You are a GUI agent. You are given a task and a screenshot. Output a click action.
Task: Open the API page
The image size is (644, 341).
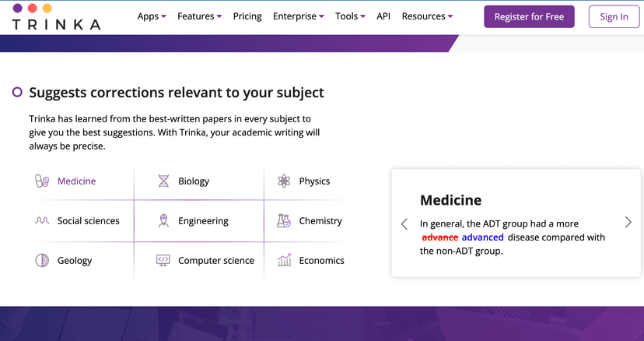point(383,16)
